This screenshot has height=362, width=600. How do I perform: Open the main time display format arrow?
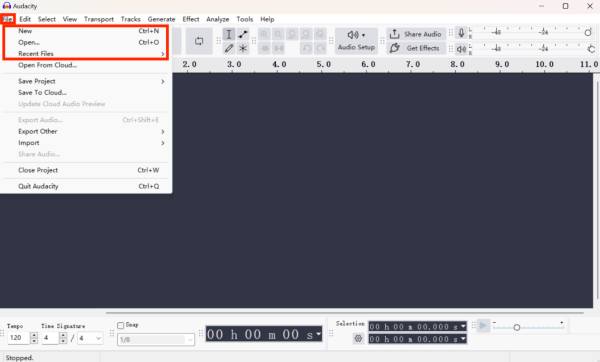tap(318, 334)
